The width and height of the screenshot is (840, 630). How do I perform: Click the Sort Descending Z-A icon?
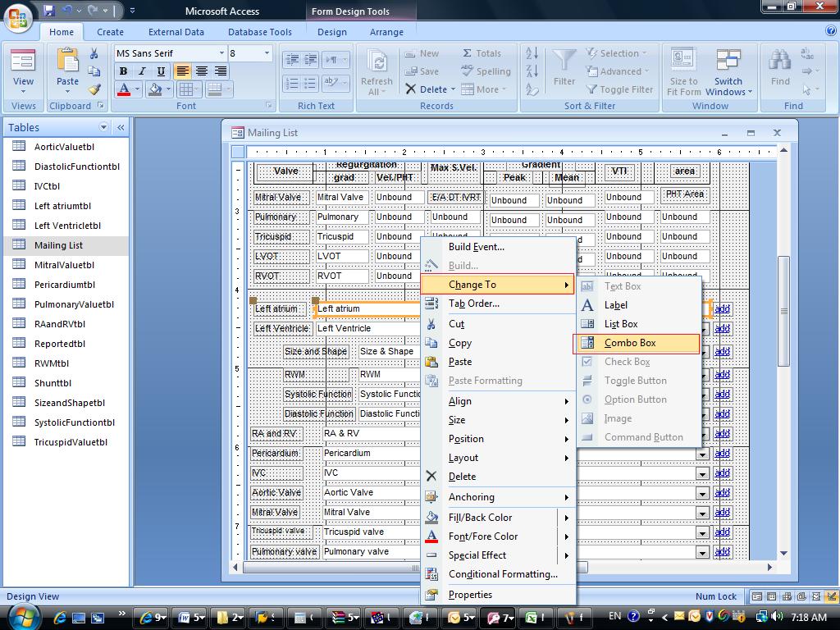(x=532, y=71)
